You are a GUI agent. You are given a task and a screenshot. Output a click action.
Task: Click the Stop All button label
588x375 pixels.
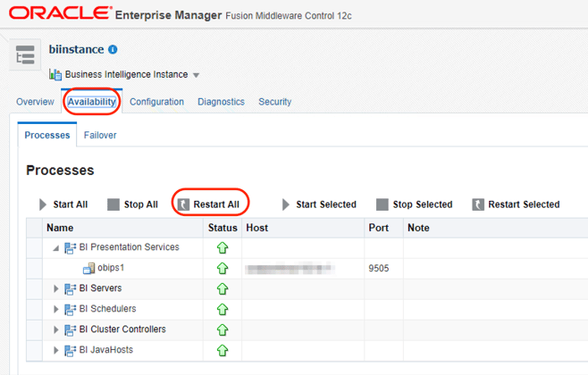pos(141,204)
